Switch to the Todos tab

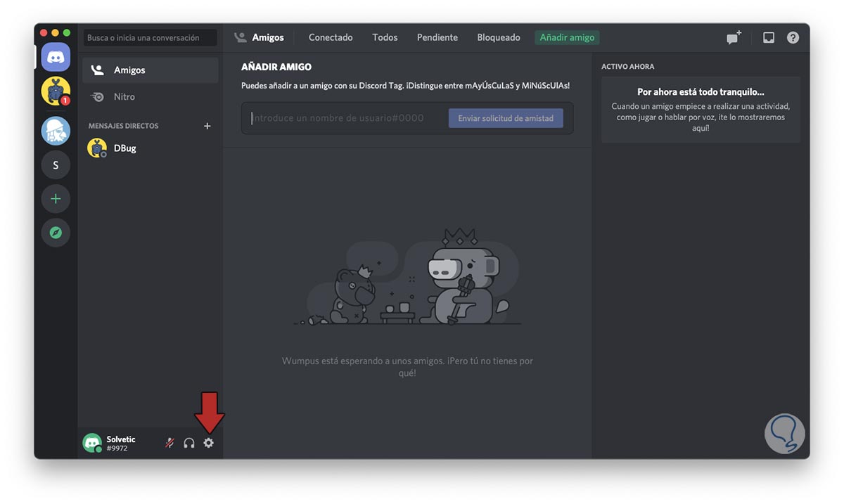(385, 38)
